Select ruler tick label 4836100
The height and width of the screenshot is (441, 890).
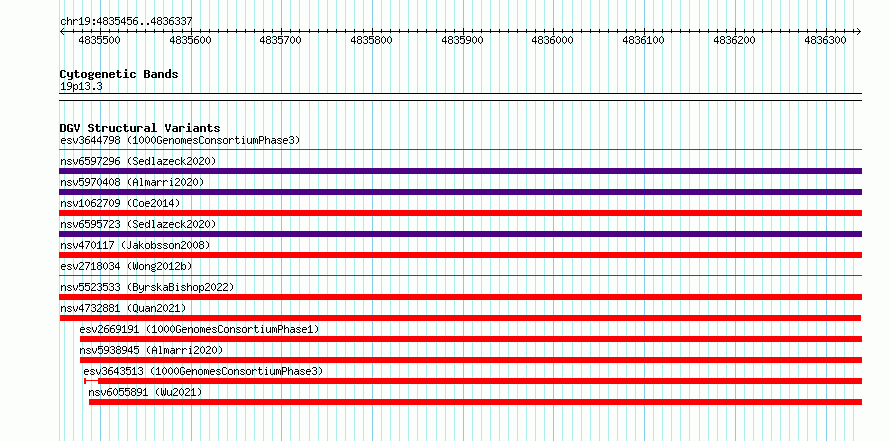click(x=643, y=40)
